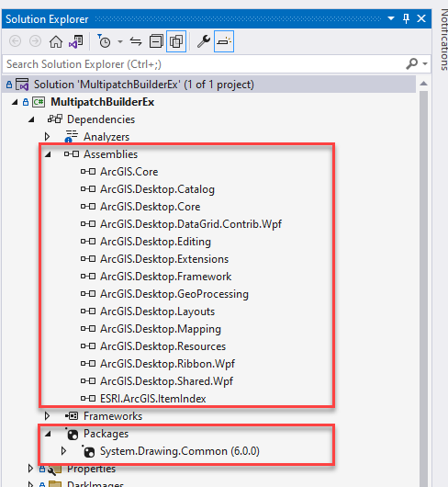448x487 pixels.
Task: Click the Home icon in Solution Explorer toolbar
Action: [56, 41]
